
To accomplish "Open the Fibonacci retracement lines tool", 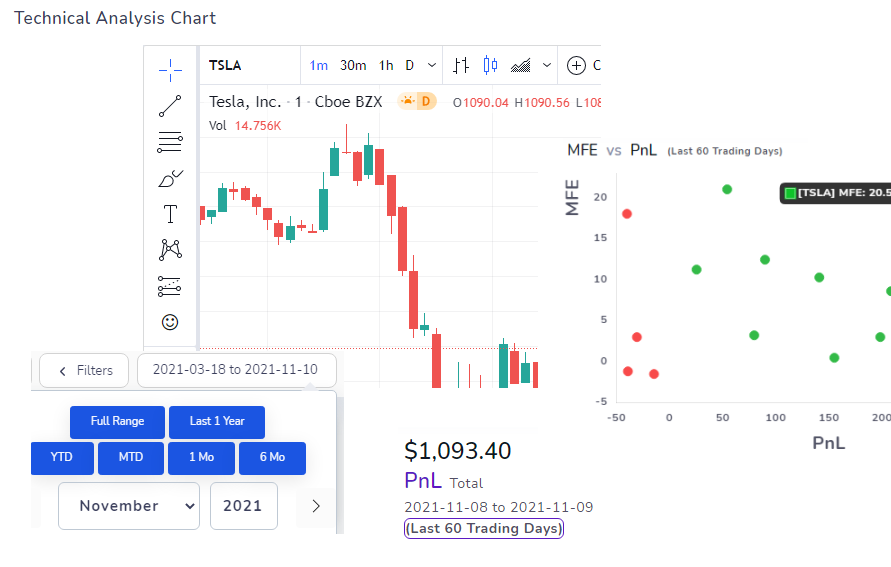I will pos(170,142).
